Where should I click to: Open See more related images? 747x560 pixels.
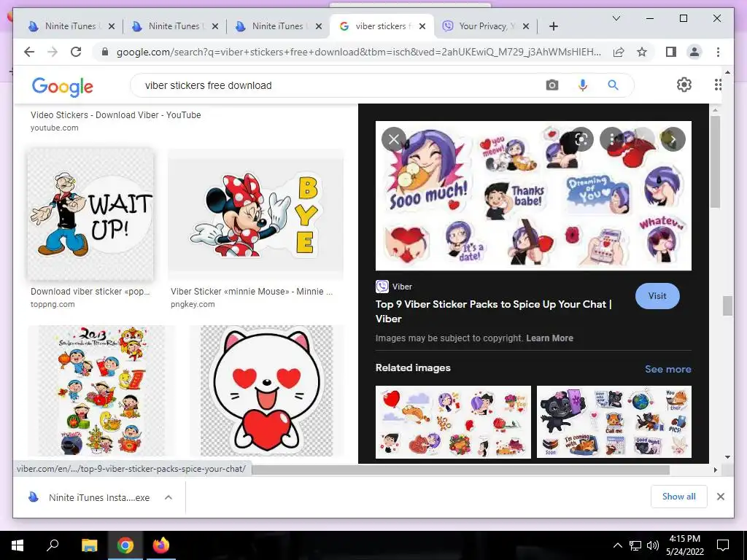pyautogui.click(x=668, y=369)
